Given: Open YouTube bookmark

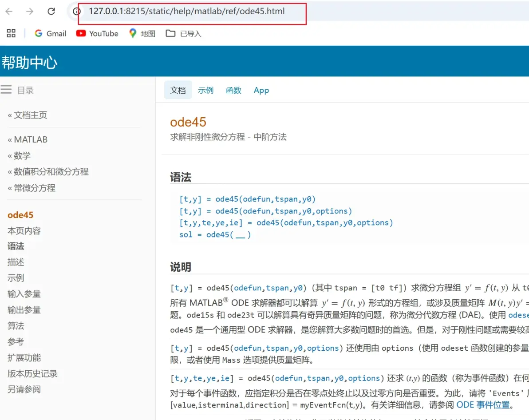Looking at the screenshot, I should pos(97,33).
